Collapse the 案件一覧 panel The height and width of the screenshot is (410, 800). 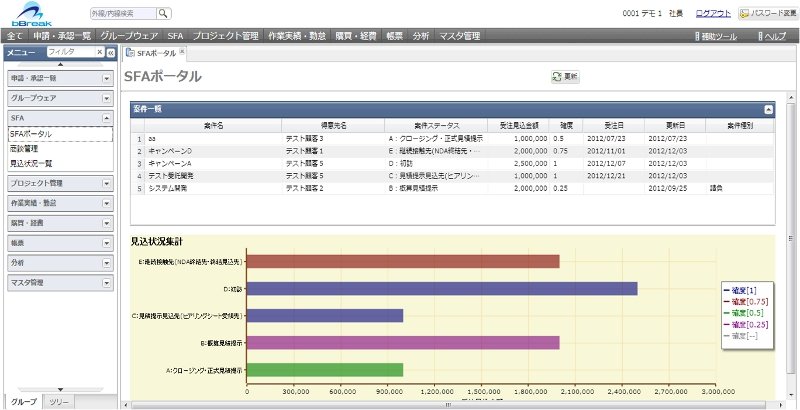(x=768, y=109)
